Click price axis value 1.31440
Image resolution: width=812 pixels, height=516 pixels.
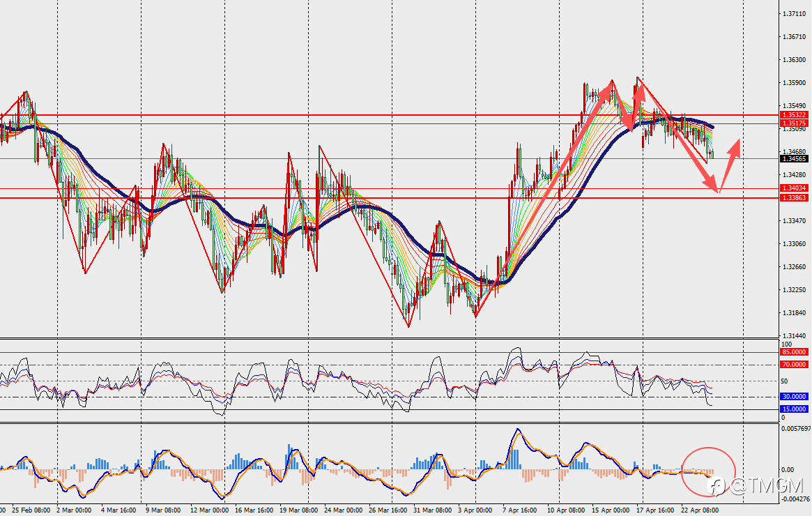point(795,335)
